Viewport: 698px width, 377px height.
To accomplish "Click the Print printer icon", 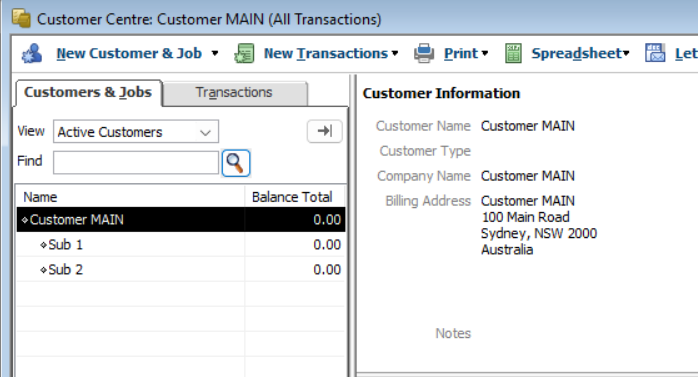I will tap(424, 53).
